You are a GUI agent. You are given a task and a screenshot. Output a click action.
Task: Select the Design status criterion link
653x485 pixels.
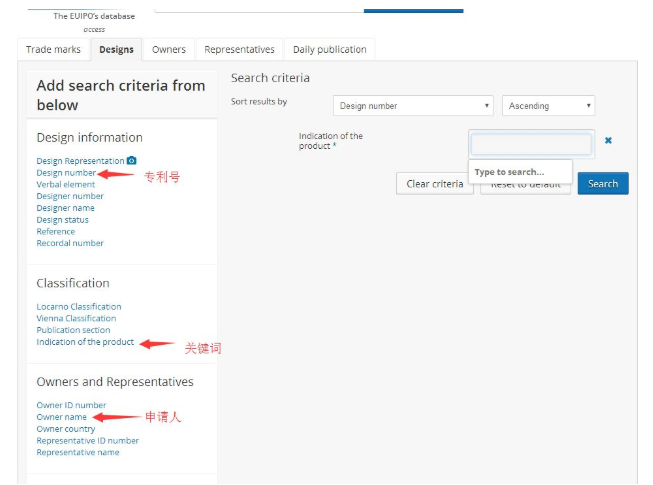(62, 220)
